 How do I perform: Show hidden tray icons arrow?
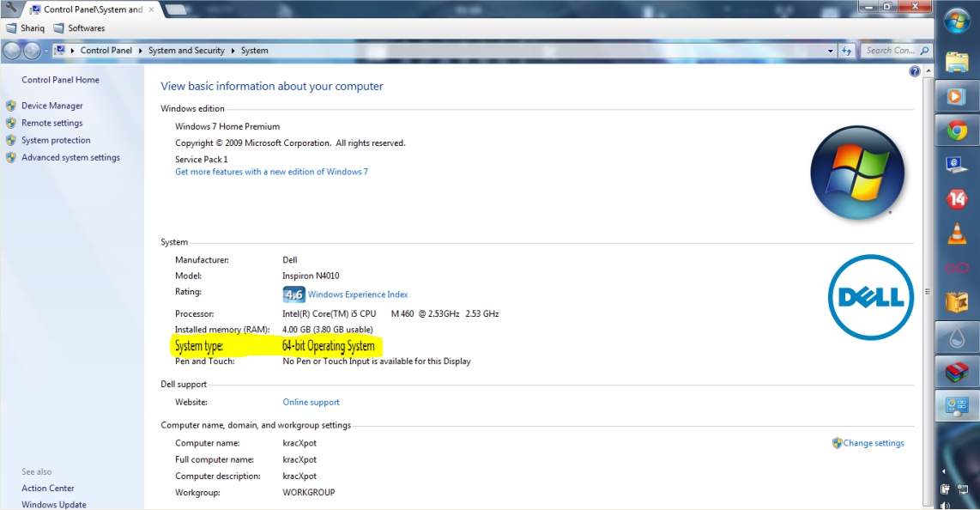(944, 472)
